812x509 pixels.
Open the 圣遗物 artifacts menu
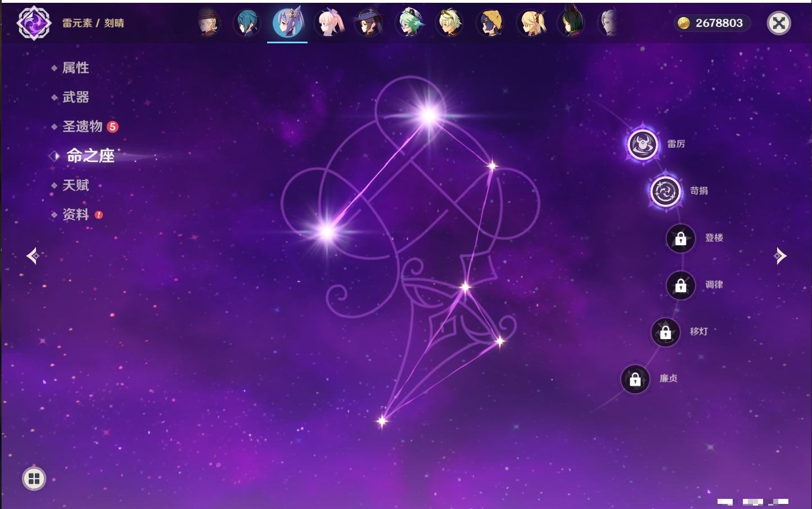click(x=82, y=127)
